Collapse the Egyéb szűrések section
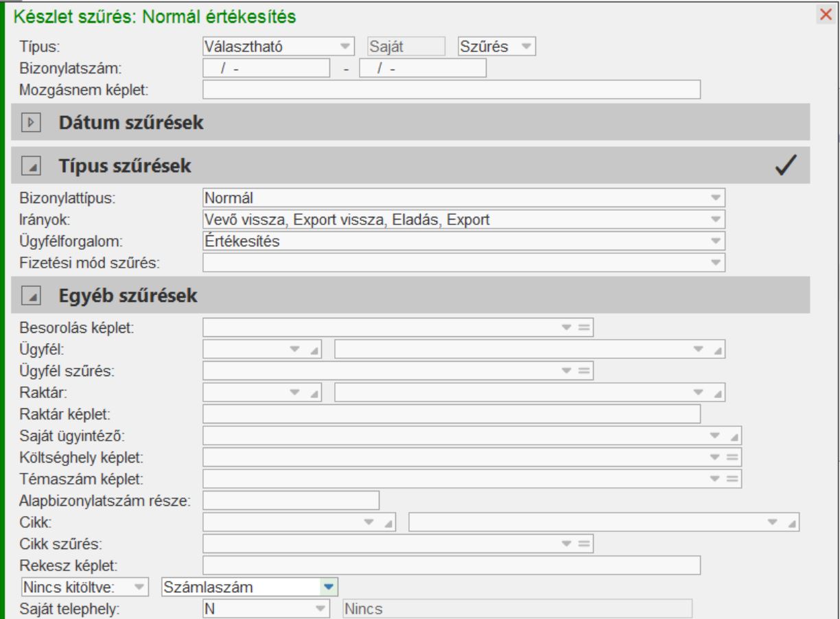Viewport: 840px width, 619px height. (31, 296)
